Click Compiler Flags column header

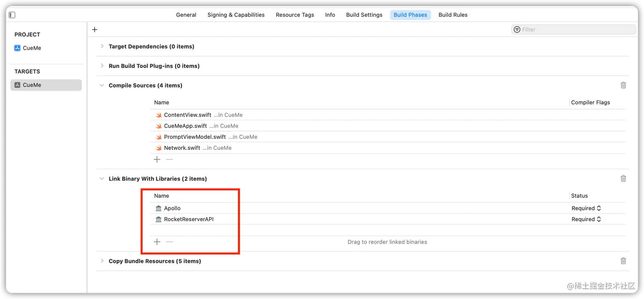click(590, 103)
